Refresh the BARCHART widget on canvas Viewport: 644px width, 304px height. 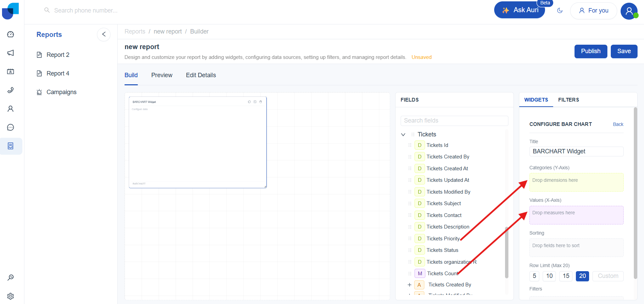pos(249,102)
